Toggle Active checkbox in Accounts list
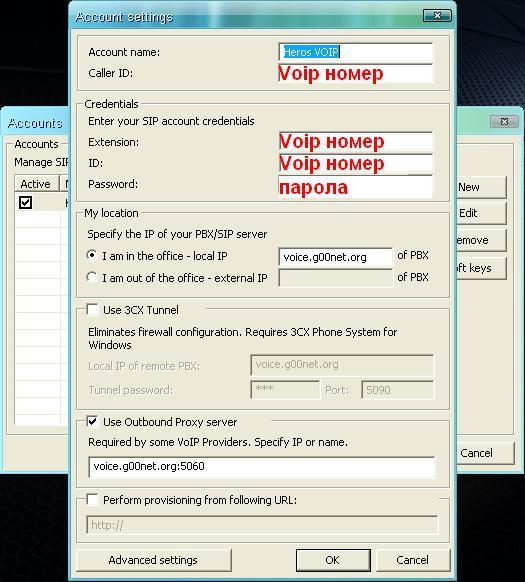The height and width of the screenshot is (582, 525). [25, 202]
